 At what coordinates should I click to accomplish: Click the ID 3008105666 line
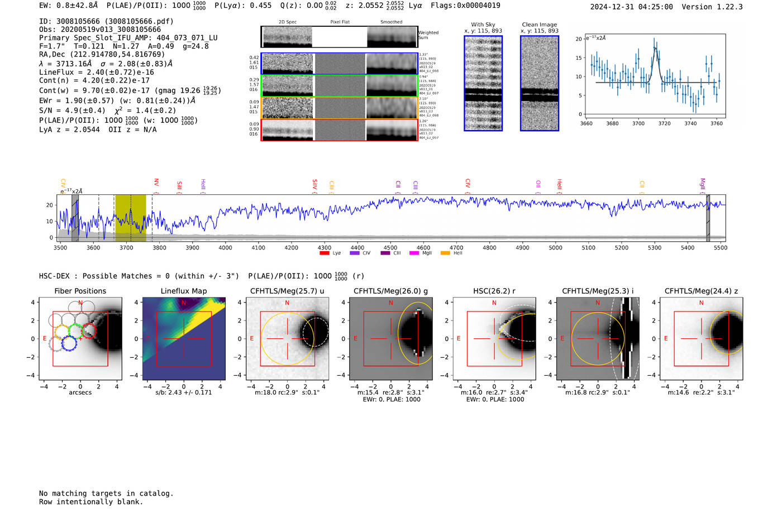pos(106,21)
